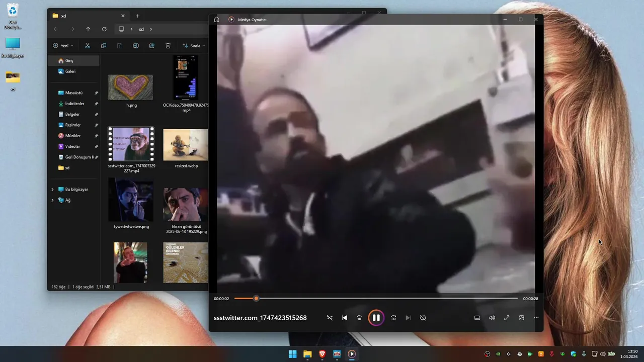Open the Windows Start menu

coord(292,354)
